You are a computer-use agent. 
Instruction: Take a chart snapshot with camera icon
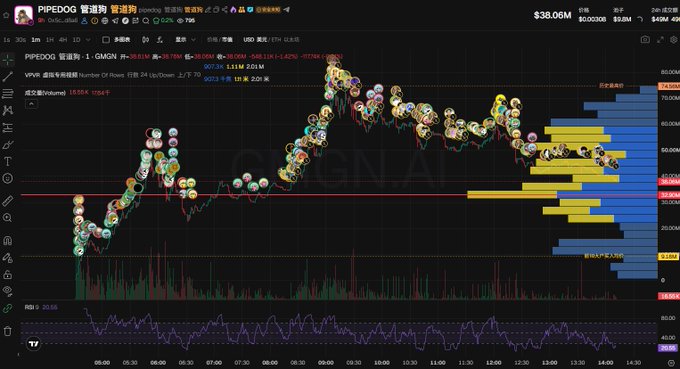(645, 39)
